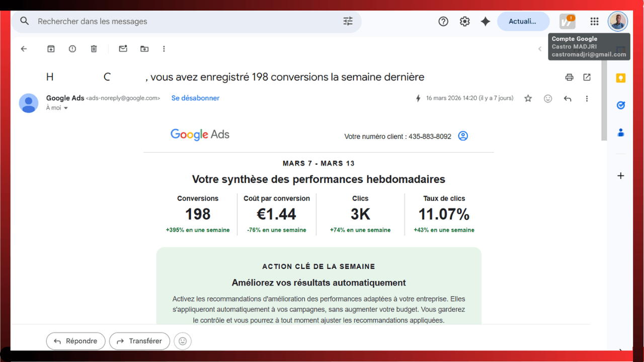This screenshot has height=362, width=644.
Task: Click the Google Ads logo in the email
Action: [200, 134]
